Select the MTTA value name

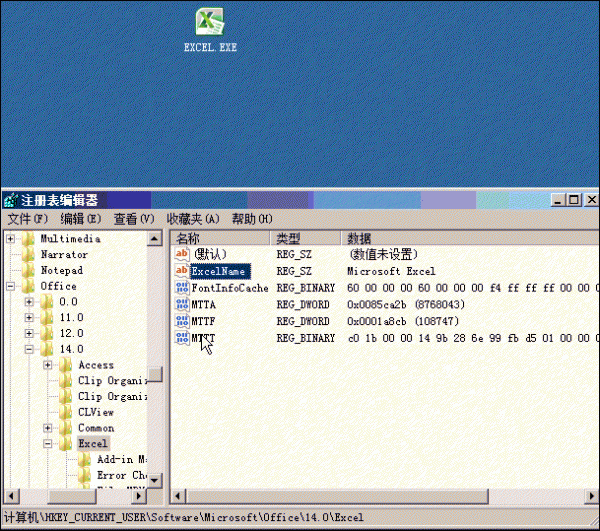click(204, 305)
